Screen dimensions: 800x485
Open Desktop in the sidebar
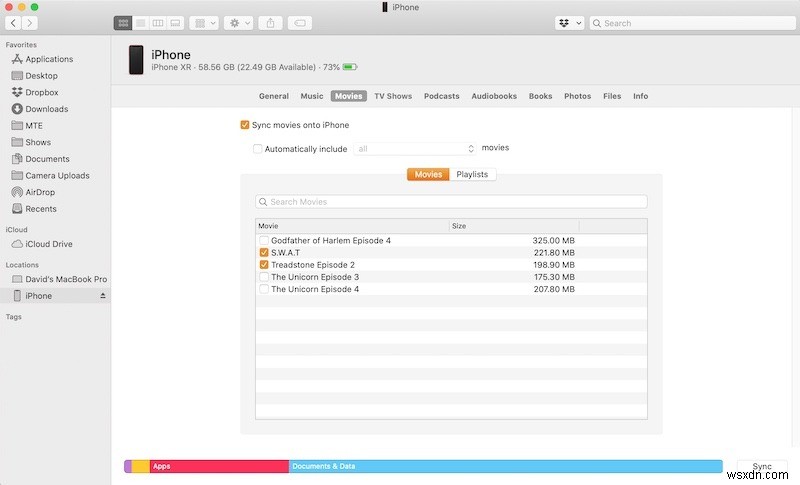click(41, 75)
